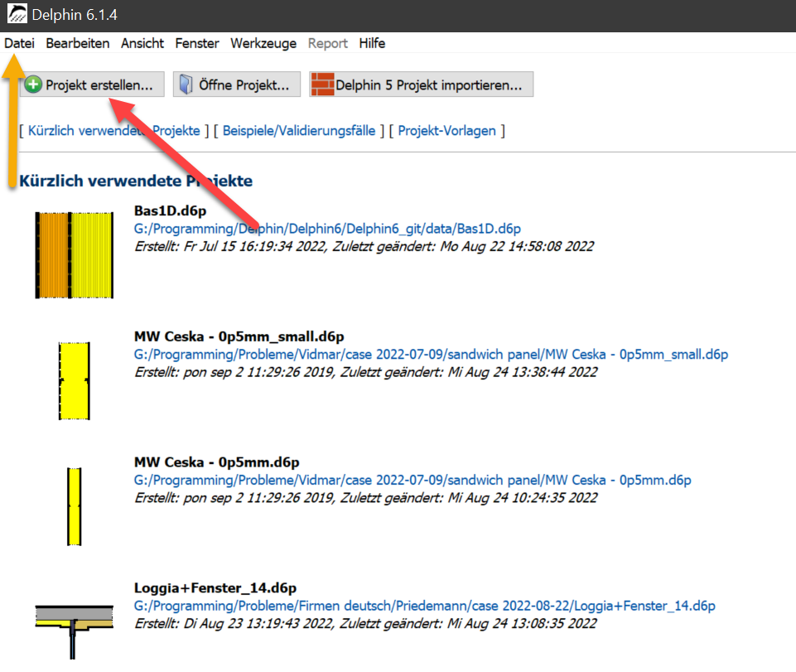
Task: Click the MW Ceska - 0p5mm_small.d6p title
Action: point(239,336)
